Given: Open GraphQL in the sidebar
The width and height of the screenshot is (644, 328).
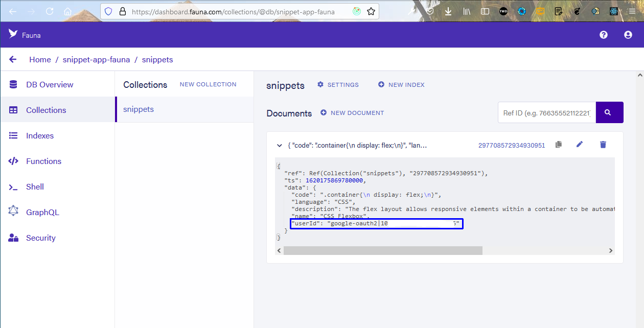Looking at the screenshot, I should pos(58,213).
